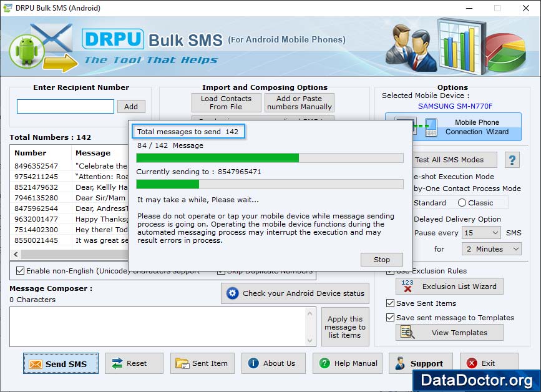The width and height of the screenshot is (541, 392).
Task: Select row with number 9754211245
Action: pos(69,177)
